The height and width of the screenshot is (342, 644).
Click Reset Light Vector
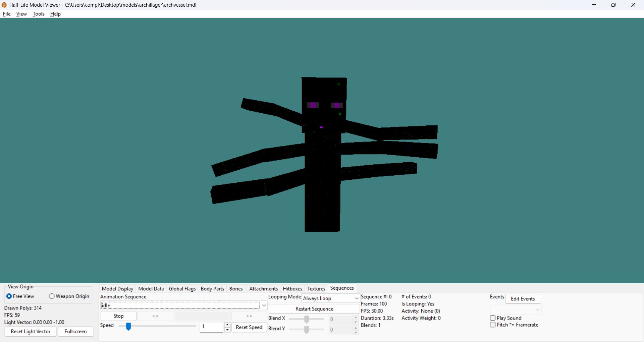click(x=31, y=331)
